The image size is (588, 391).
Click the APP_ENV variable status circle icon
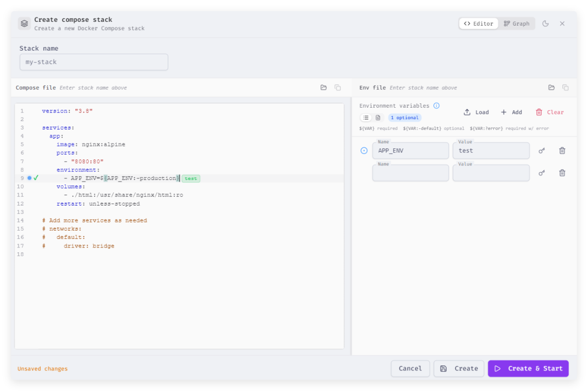364,151
